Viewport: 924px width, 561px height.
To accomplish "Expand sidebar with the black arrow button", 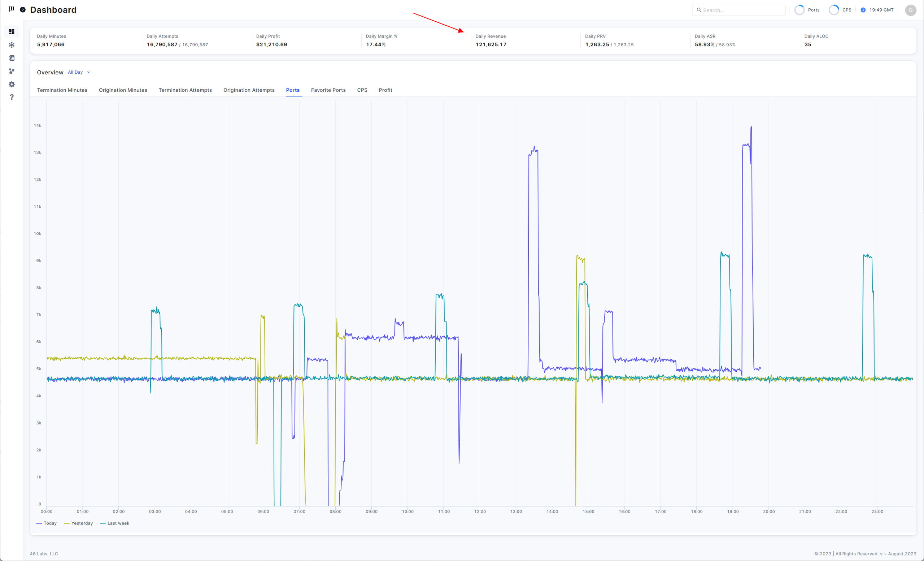I will 23,10.
